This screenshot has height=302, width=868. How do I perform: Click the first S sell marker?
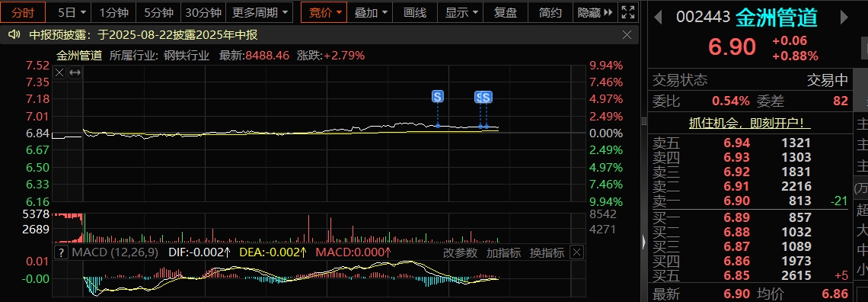tap(438, 97)
